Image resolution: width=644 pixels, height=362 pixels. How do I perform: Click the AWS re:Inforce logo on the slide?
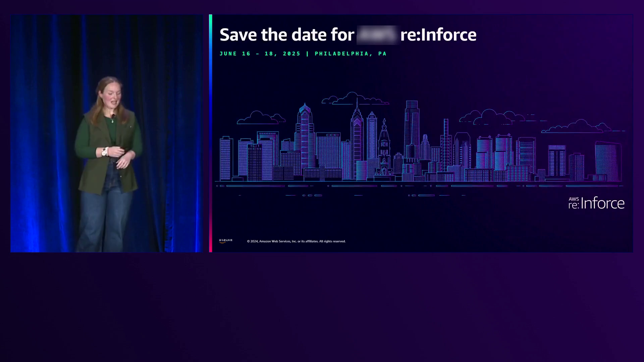(596, 203)
